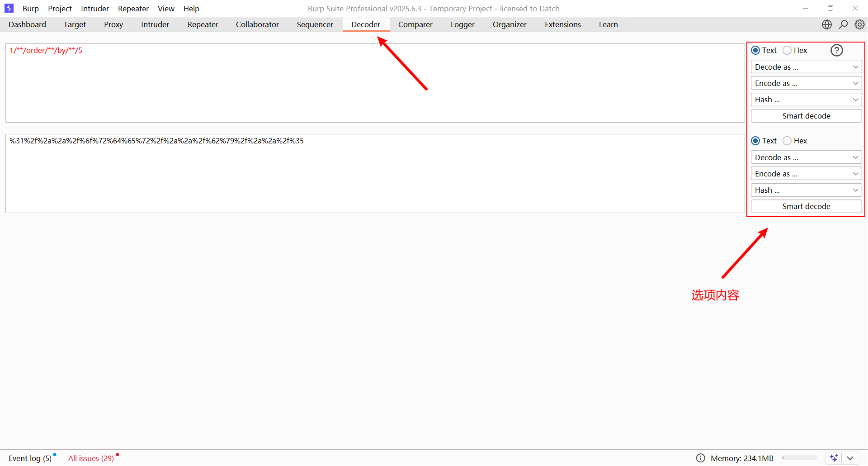Click the Memory: 234.1MB status text
Screen dimensions: 868x466
742,458
